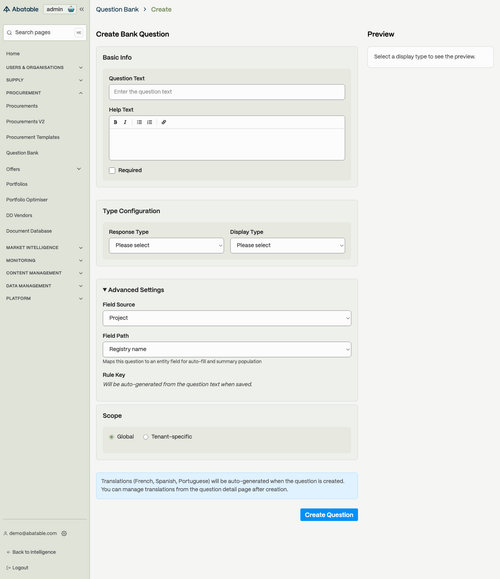This screenshot has width=500, height=579.
Task: Open DD Vendors page
Action: (19, 215)
